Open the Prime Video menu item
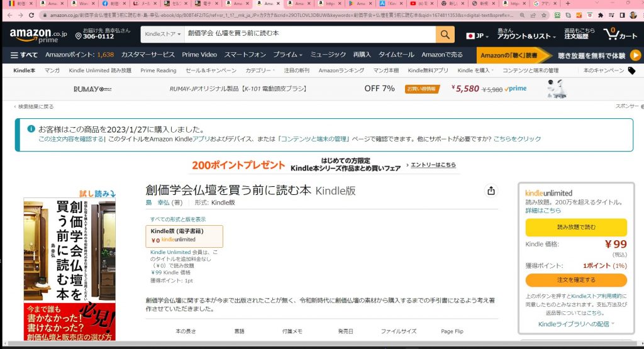 pos(199,55)
